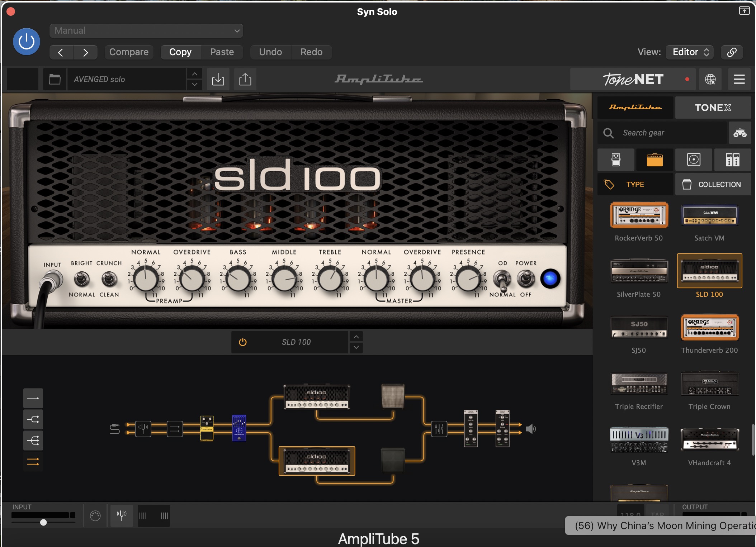This screenshot has width=756, height=547.
Task: Choose the RockerVerb 50 amp thumbnail
Action: tap(639, 215)
